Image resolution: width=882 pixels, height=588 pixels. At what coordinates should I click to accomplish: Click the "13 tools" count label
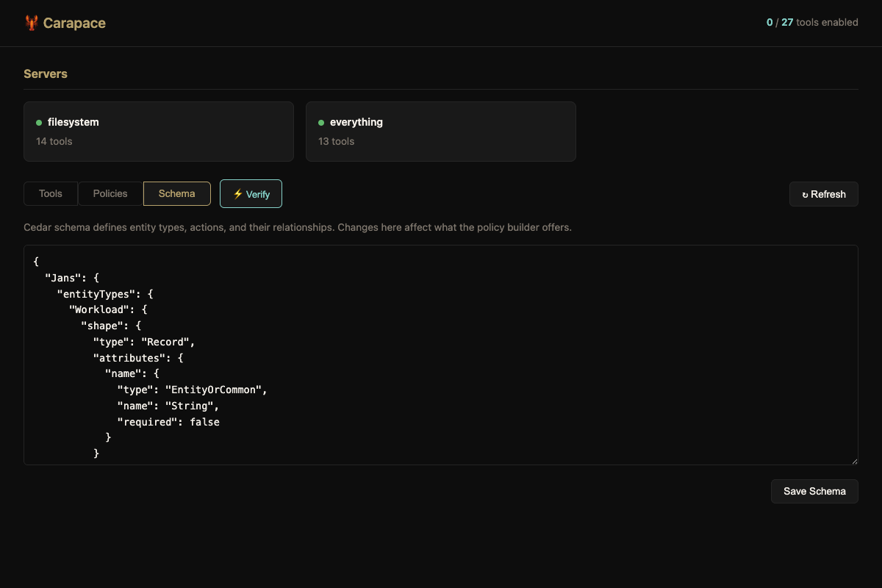[336, 141]
